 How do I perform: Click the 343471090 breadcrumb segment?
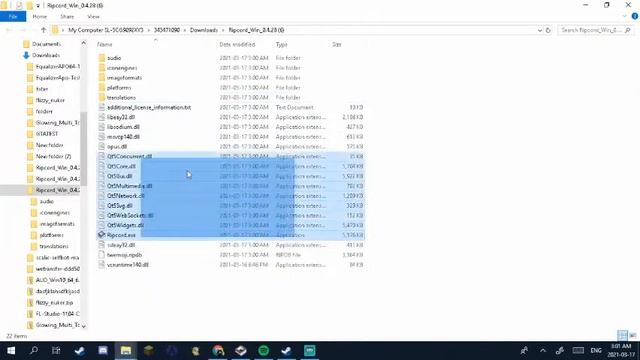click(167, 30)
